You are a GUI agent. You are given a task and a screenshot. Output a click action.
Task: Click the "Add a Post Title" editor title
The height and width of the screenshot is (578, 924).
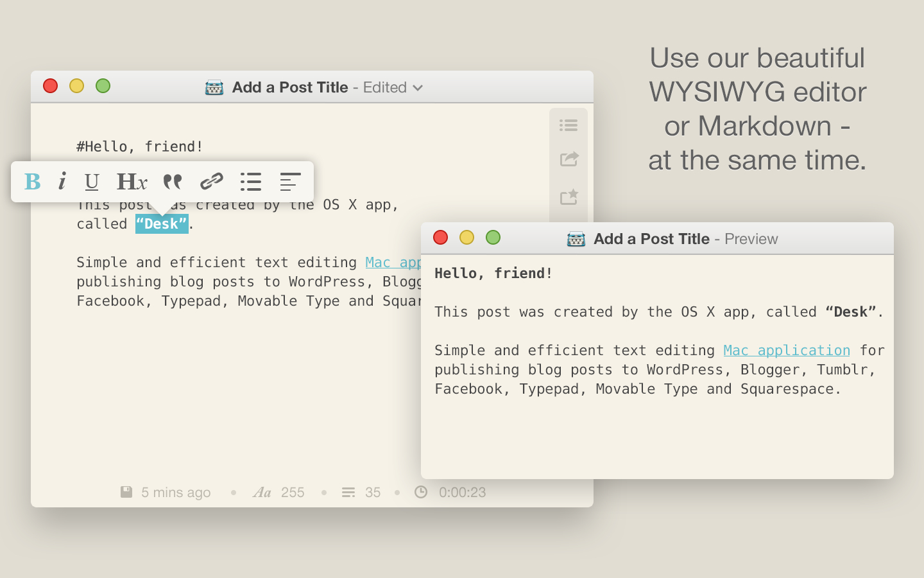[290, 87]
